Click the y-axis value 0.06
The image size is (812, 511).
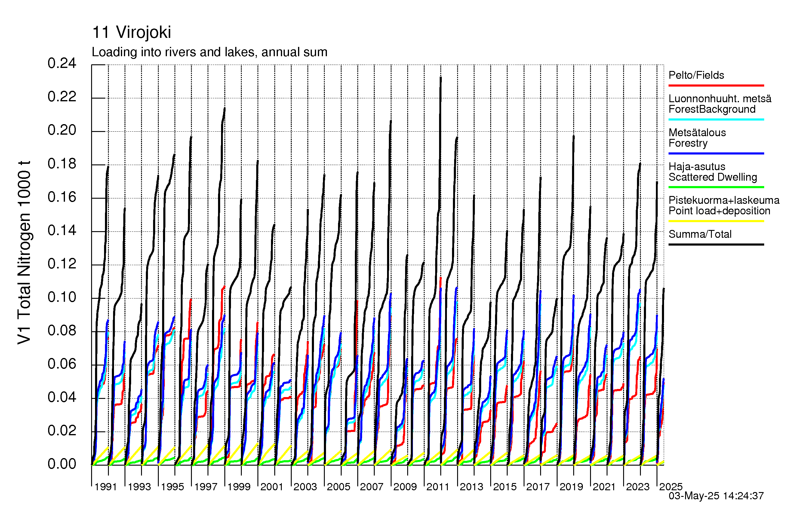click(x=62, y=364)
